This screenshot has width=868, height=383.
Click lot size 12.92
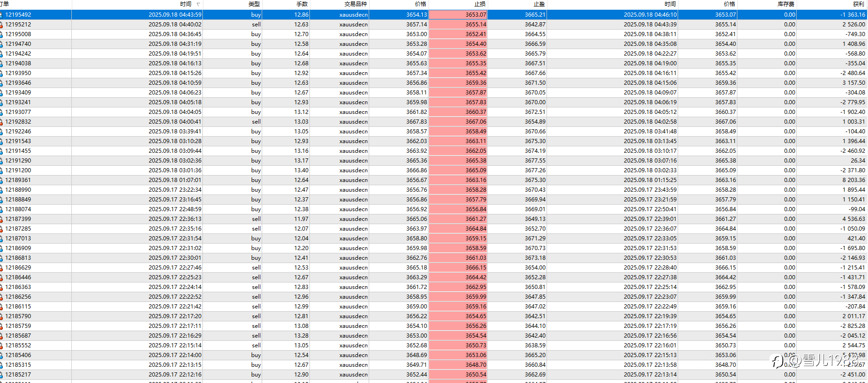click(x=301, y=73)
